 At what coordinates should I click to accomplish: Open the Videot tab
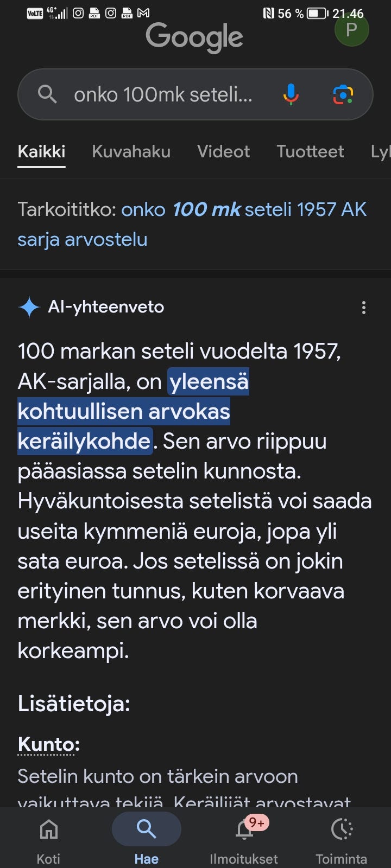pyautogui.click(x=223, y=151)
